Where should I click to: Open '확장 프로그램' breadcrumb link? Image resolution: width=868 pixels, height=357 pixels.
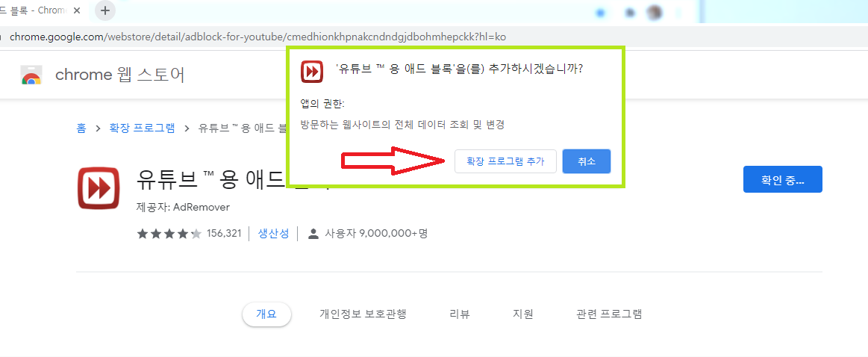click(x=142, y=128)
